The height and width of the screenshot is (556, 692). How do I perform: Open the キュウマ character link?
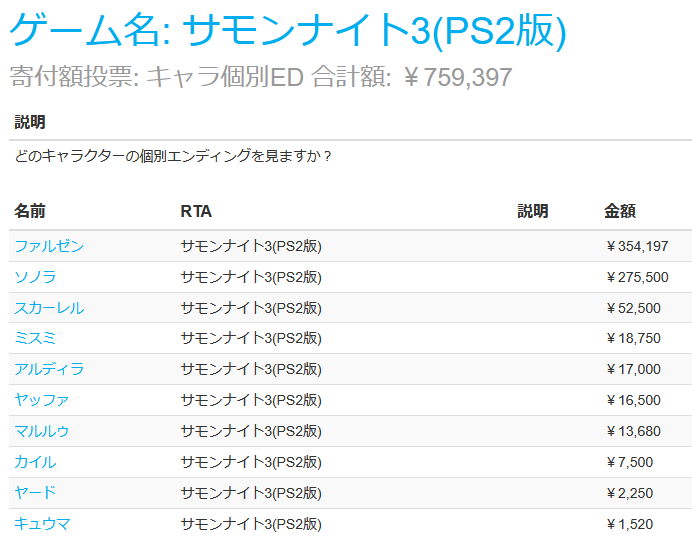[42, 524]
